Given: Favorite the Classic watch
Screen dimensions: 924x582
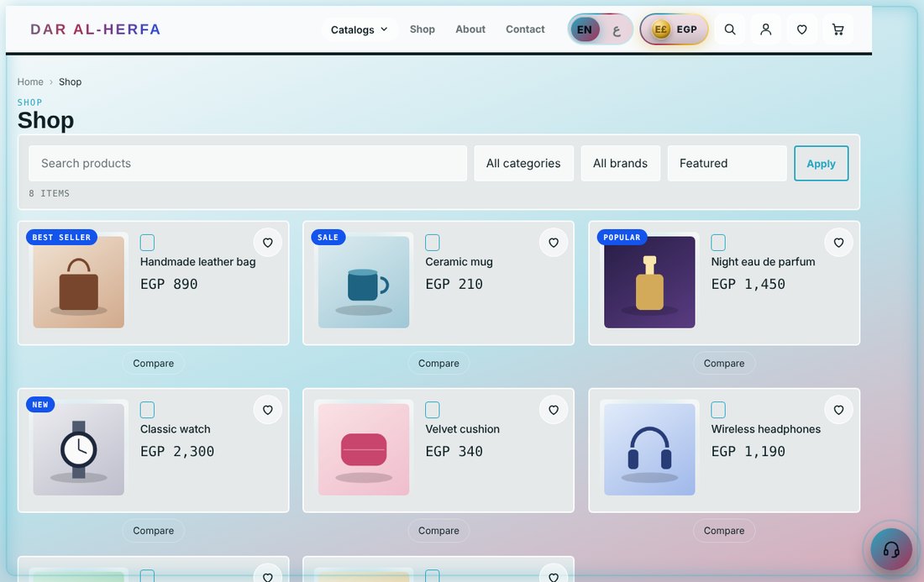Looking at the screenshot, I should tap(267, 410).
